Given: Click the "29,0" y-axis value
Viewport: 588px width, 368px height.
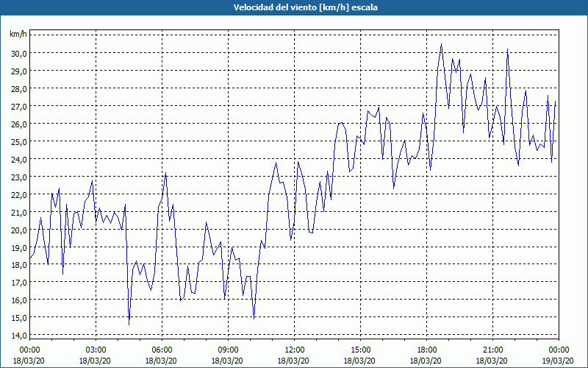Looking at the screenshot, I should [19, 71].
